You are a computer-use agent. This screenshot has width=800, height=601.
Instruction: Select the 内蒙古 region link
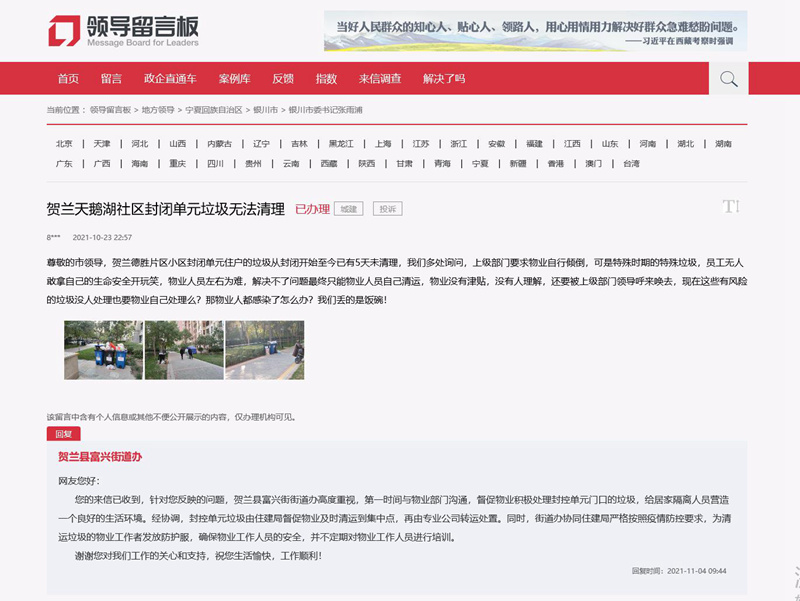coord(219,143)
